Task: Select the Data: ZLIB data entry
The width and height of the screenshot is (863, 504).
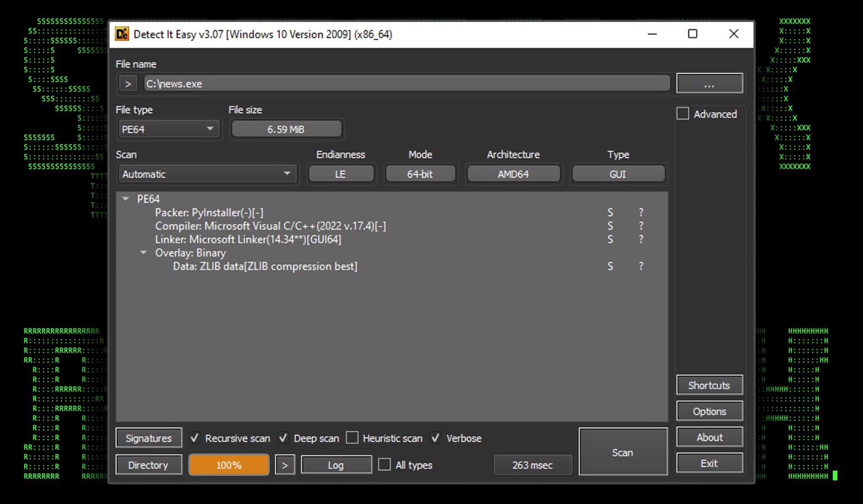Action: [x=265, y=266]
